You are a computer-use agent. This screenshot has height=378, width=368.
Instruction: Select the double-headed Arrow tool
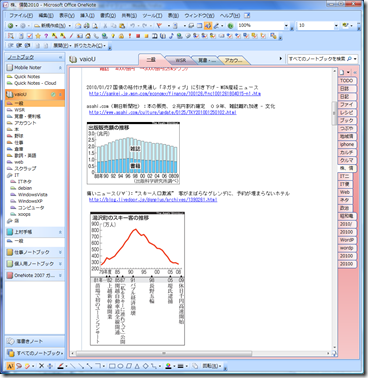point(89,366)
